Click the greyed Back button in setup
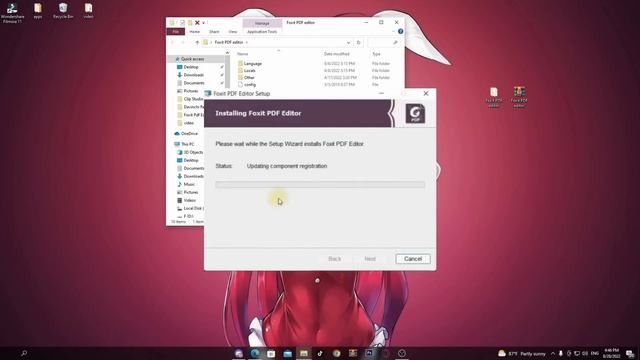Viewport: 640px width, 360px height. [334, 259]
